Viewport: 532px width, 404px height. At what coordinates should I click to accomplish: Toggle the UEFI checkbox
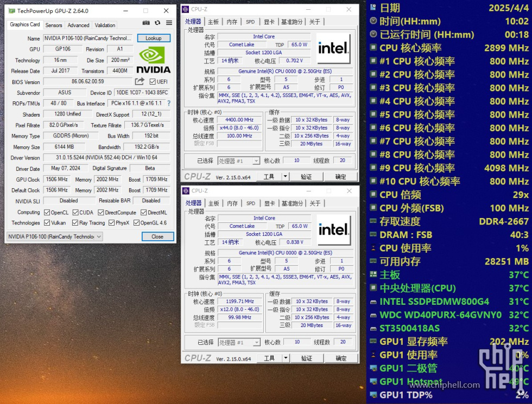pyautogui.click(x=153, y=81)
